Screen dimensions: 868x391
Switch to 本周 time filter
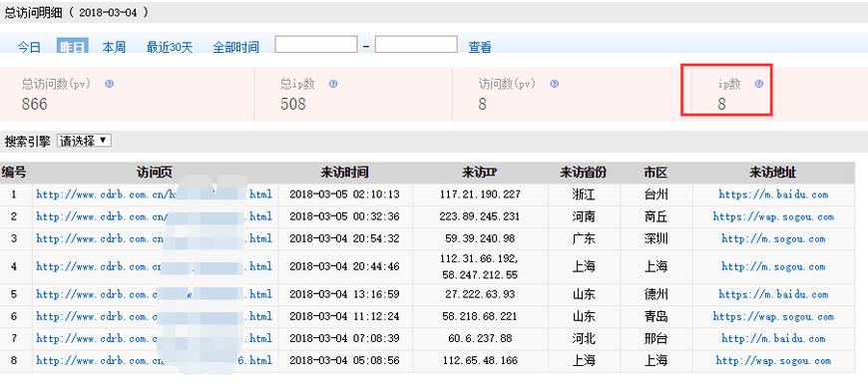tap(114, 47)
